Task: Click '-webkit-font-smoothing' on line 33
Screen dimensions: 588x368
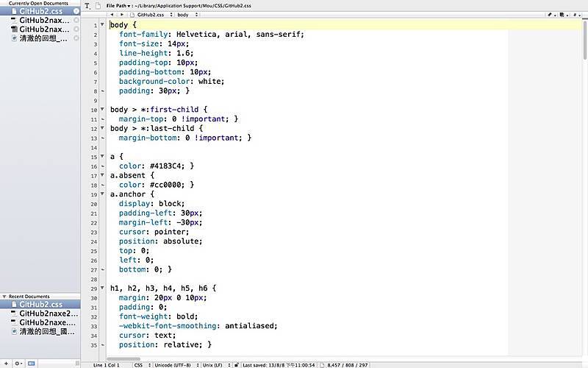Action: coord(168,326)
